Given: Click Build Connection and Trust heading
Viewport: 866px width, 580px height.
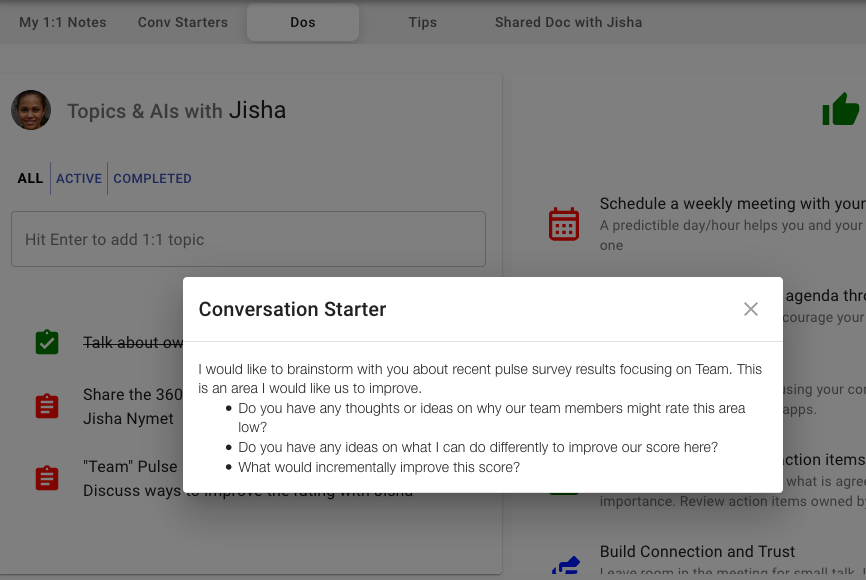Looking at the screenshot, I should point(697,551).
